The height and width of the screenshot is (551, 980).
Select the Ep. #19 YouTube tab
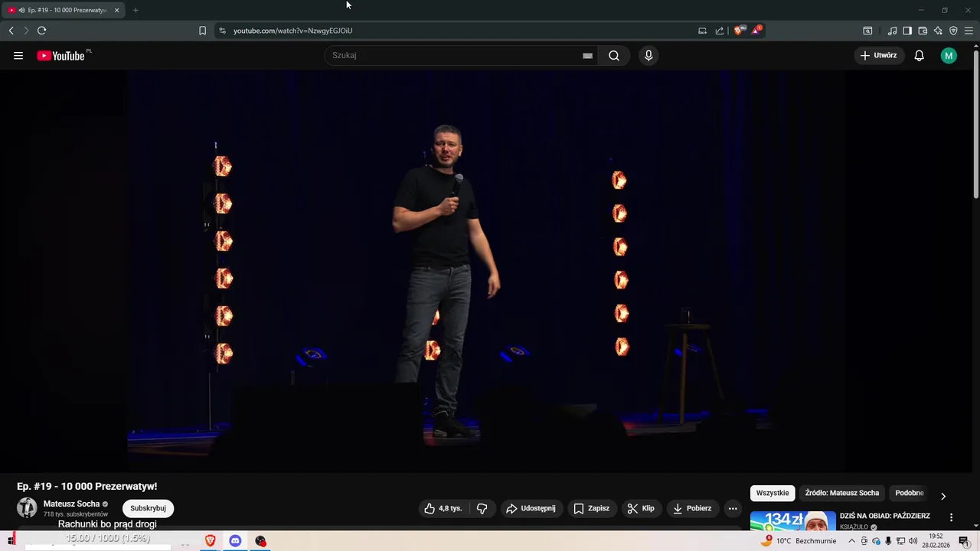[x=64, y=10]
